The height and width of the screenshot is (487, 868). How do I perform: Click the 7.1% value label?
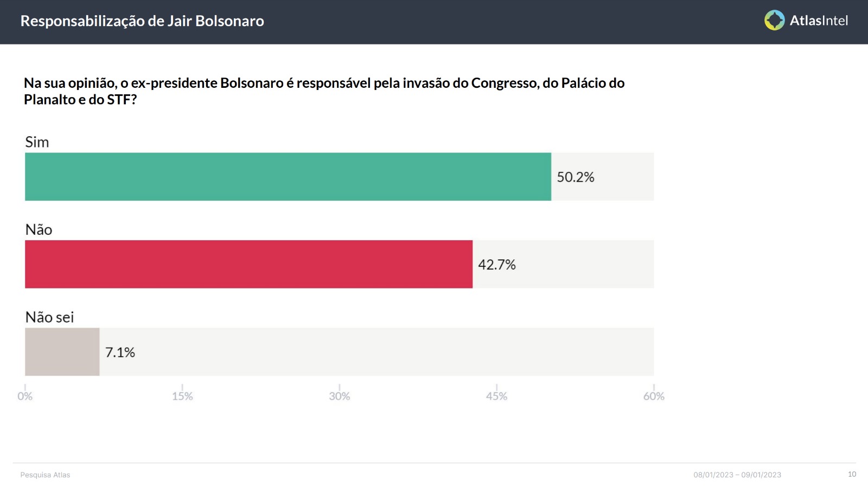pos(120,353)
